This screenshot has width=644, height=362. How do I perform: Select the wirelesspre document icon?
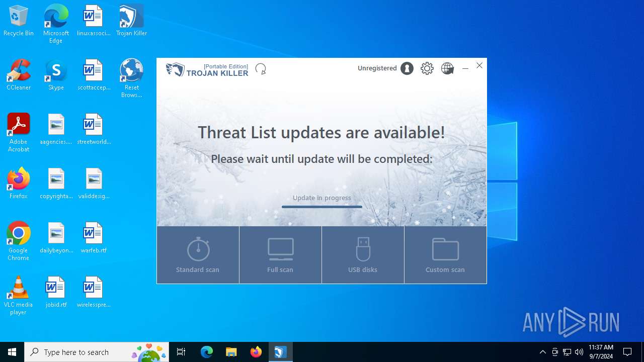94,293
